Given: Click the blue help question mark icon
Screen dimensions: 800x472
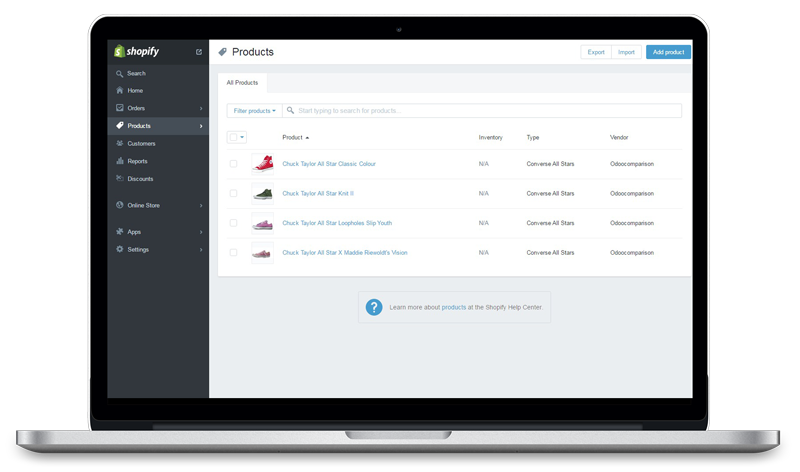Looking at the screenshot, I should coord(374,307).
